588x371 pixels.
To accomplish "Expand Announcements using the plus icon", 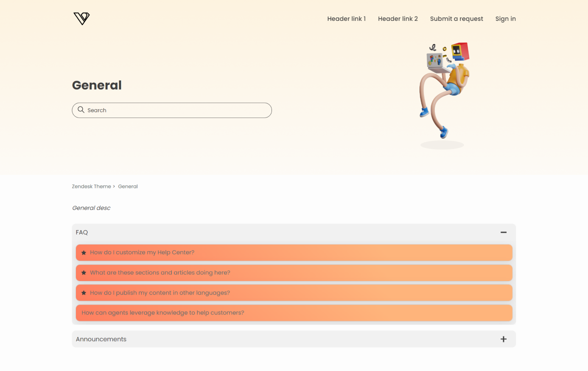I will pyautogui.click(x=503, y=339).
